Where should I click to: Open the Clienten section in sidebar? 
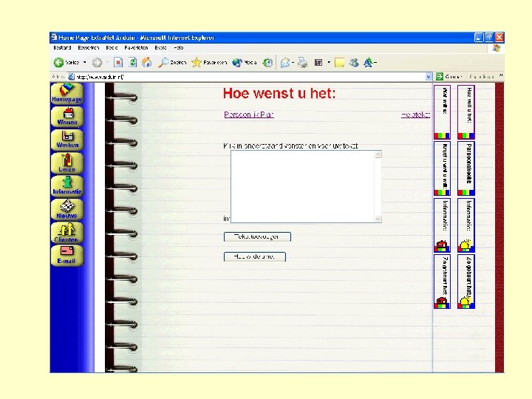click(x=66, y=232)
